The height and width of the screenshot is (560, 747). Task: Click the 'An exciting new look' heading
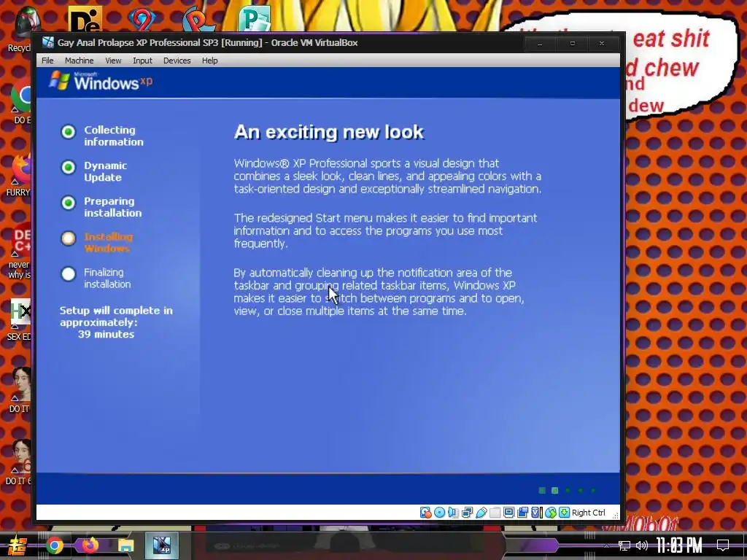[329, 133]
